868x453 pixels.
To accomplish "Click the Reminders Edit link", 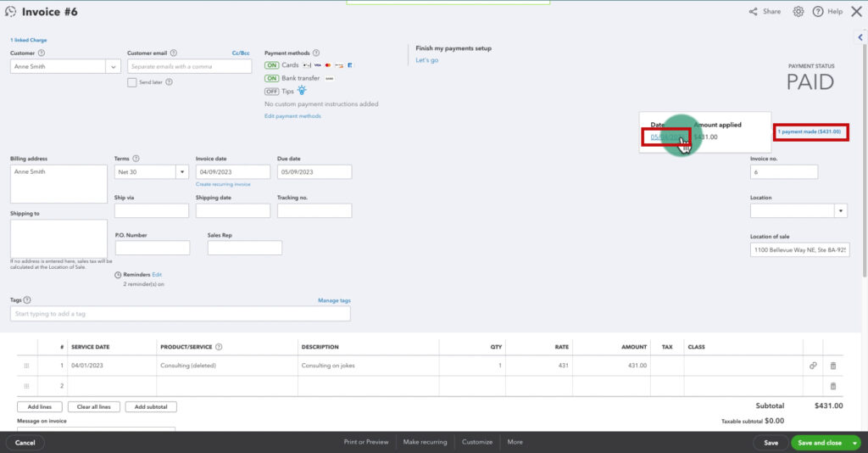I will pos(157,275).
